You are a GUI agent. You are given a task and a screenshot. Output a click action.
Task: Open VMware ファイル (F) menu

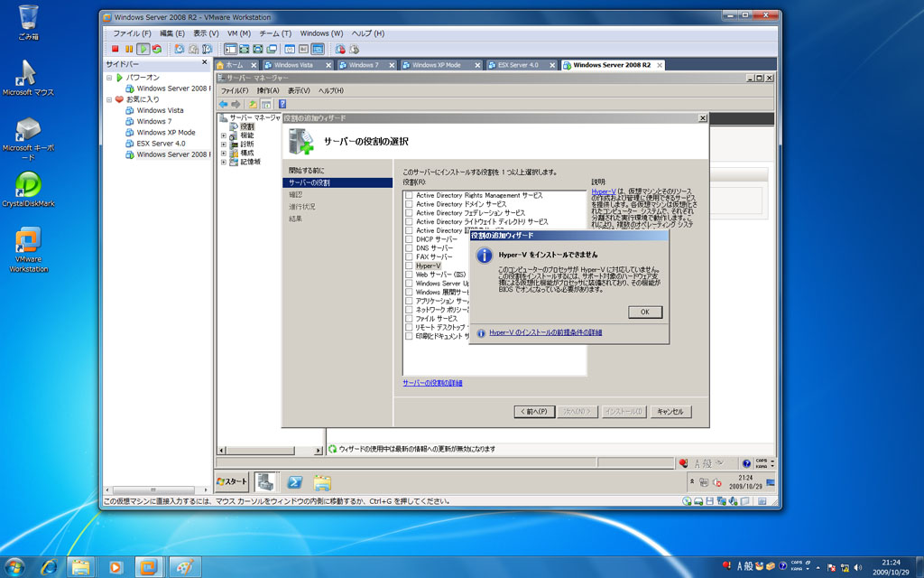click(x=132, y=33)
